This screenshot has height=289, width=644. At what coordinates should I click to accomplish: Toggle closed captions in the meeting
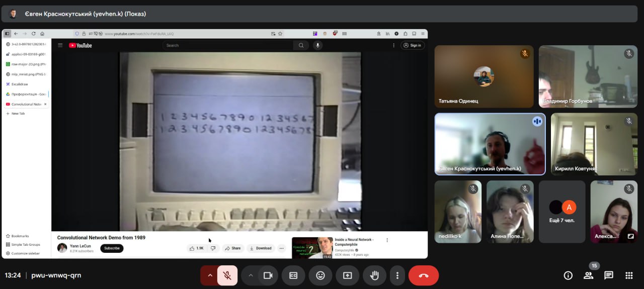(x=293, y=275)
